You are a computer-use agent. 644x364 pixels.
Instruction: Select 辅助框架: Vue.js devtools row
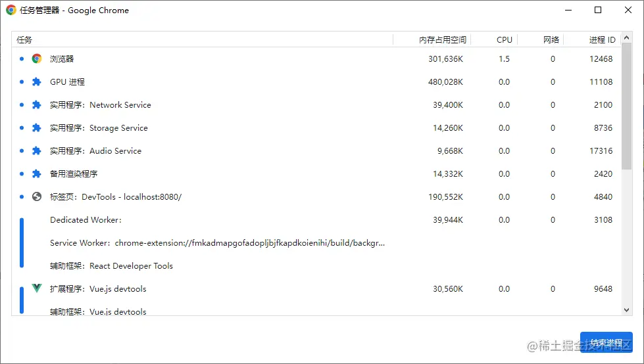point(316,309)
